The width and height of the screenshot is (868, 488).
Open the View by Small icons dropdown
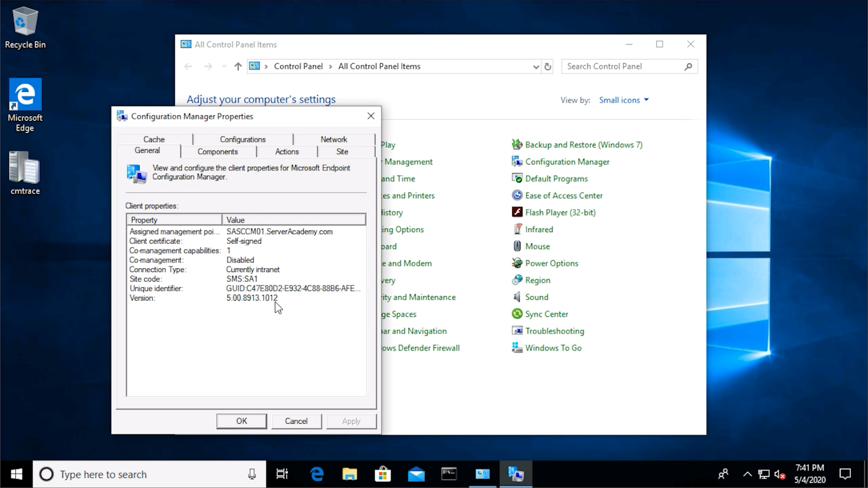[624, 100]
